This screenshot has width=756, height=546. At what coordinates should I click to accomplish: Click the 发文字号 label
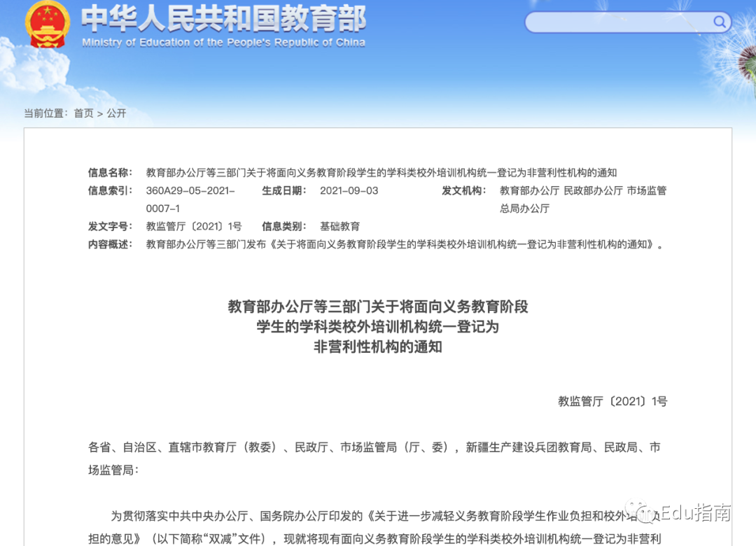[110, 226]
